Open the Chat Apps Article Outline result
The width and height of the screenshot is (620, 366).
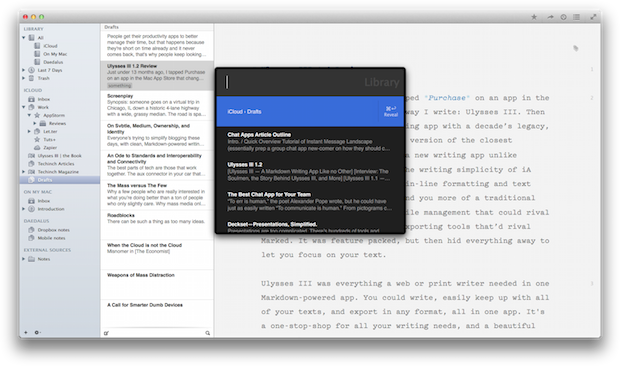[x=310, y=141]
